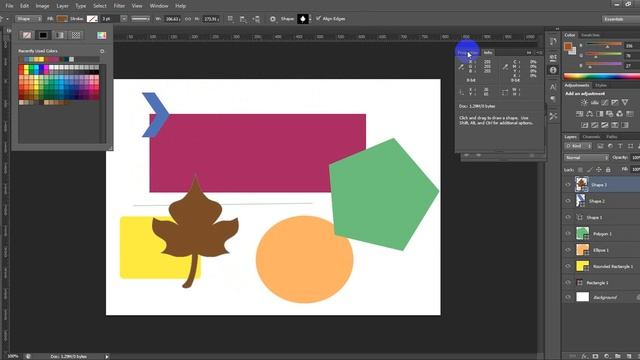Open the Layer menu
640x360 pixels.
(62, 6)
